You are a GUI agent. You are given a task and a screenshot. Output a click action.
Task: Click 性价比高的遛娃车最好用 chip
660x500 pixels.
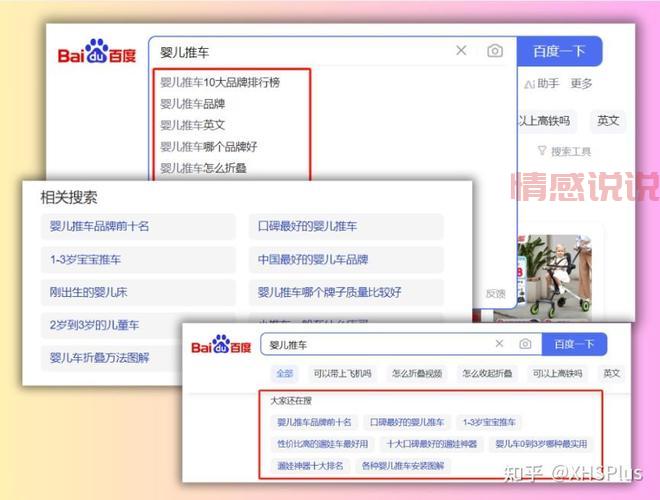(x=322, y=444)
